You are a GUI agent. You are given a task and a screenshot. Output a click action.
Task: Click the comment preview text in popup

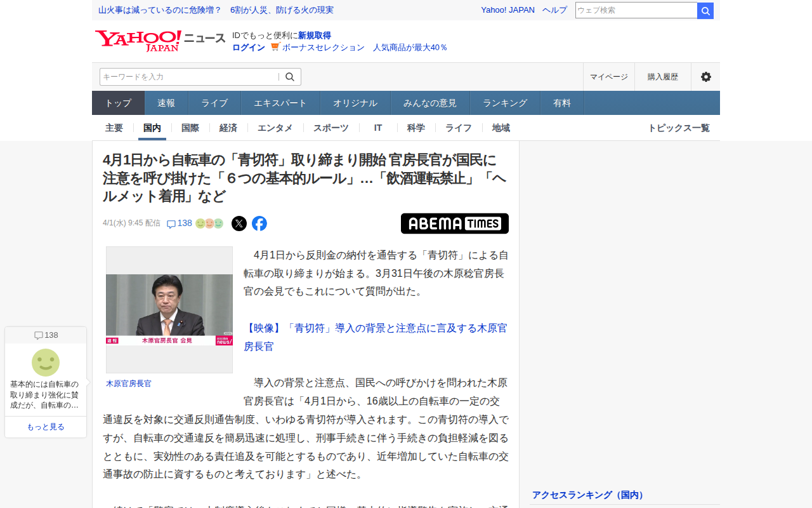tap(46, 394)
